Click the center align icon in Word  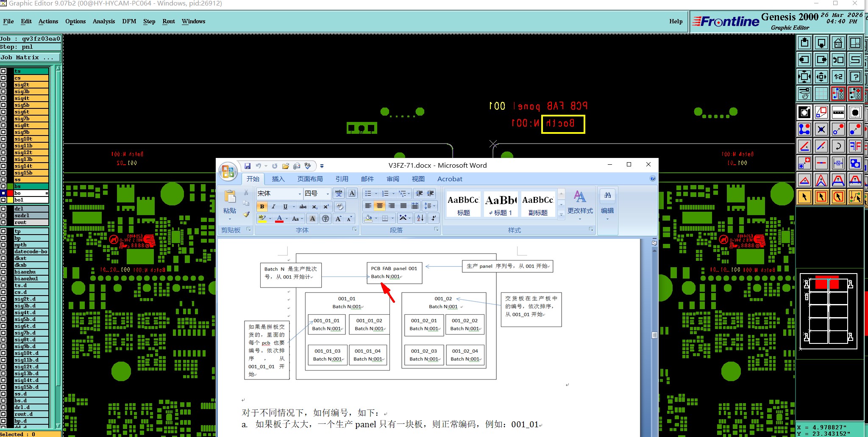[380, 206]
